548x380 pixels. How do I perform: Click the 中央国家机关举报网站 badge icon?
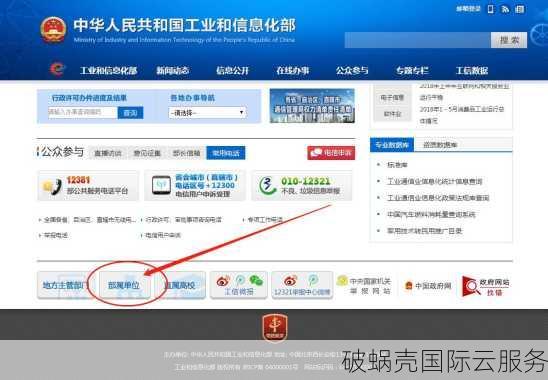click(x=342, y=280)
